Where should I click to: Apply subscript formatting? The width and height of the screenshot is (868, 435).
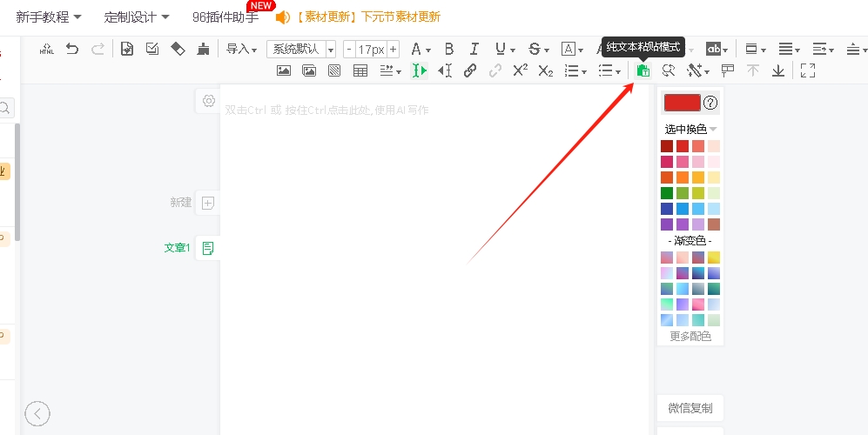tap(545, 71)
